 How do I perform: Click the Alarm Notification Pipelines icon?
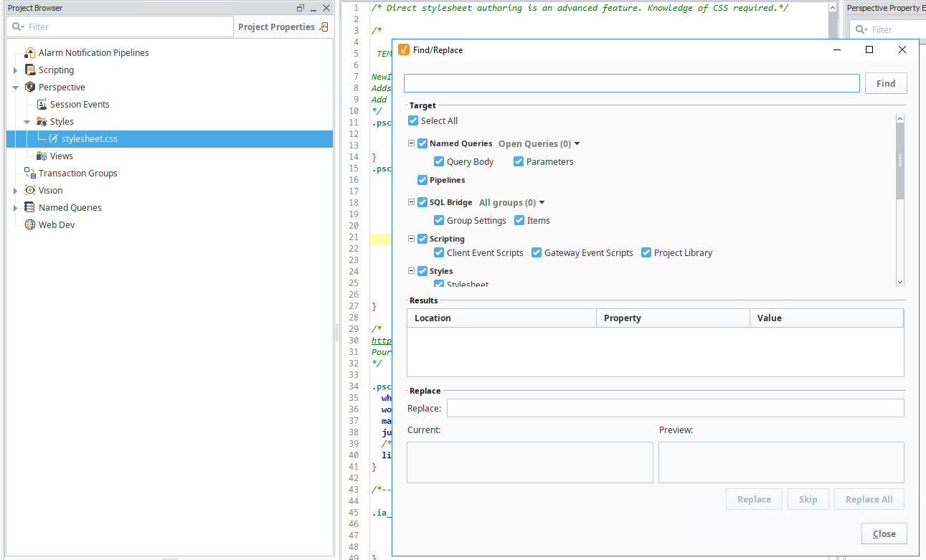click(29, 53)
